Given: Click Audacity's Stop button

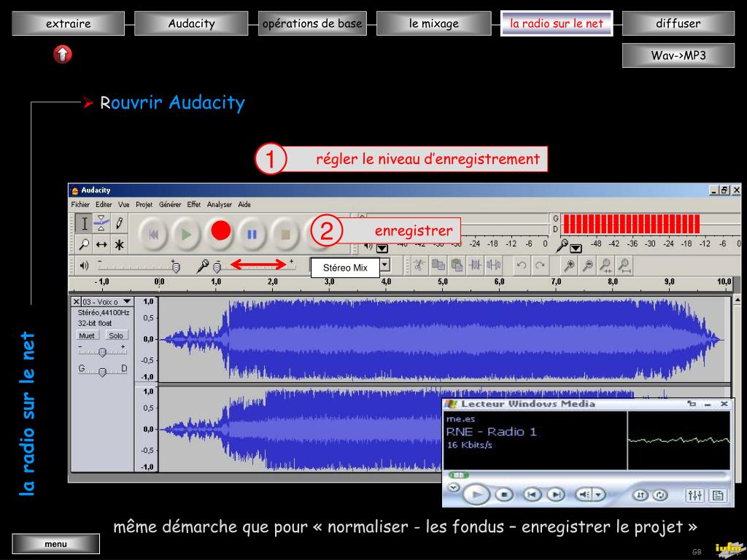Looking at the screenshot, I should 285,234.
